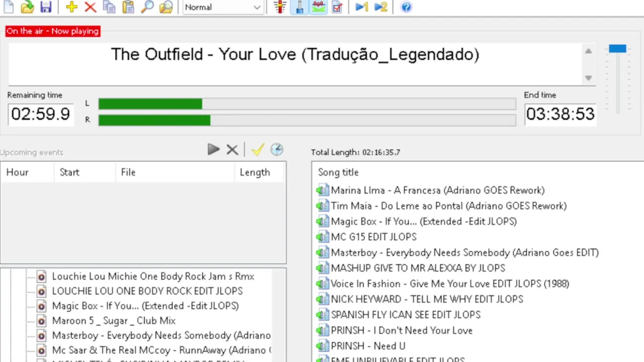Image resolution: width=644 pixels, height=362 pixels.
Task: Select file browser entry Magic Box - If You... (Extended -Edit JLOPS)
Action: pos(145,306)
